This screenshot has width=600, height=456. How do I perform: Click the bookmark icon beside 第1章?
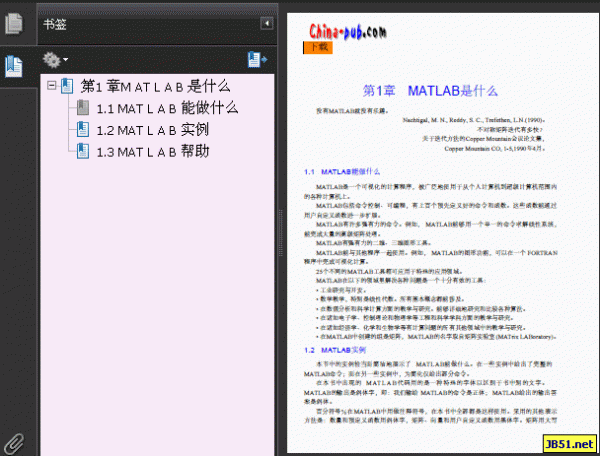coord(67,86)
